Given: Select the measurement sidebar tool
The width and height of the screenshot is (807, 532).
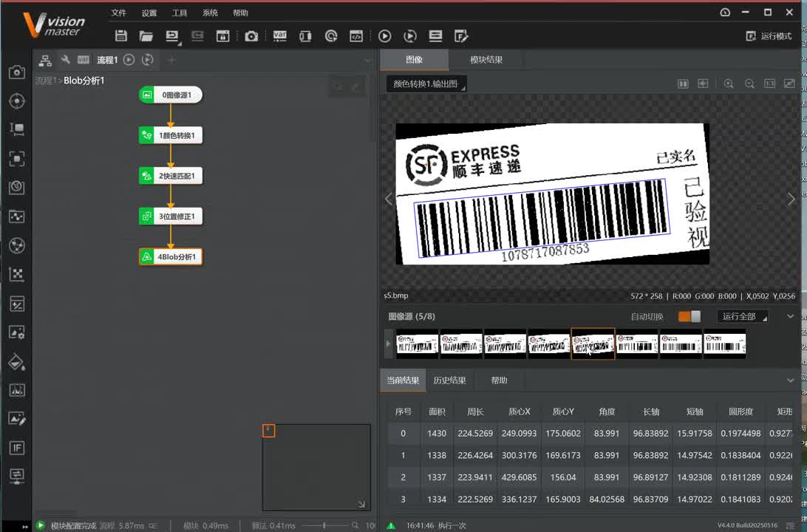Looking at the screenshot, I should [16, 129].
